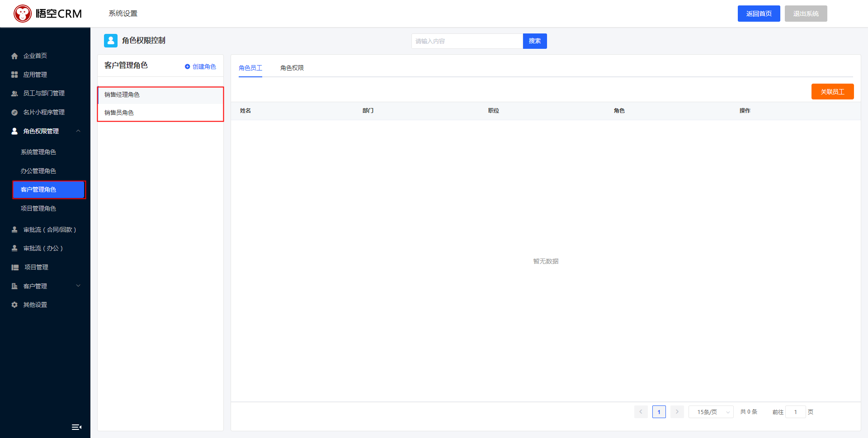This screenshot has width=868, height=438.
Task: Select the 销售经理角色 role
Action: pos(160,95)
